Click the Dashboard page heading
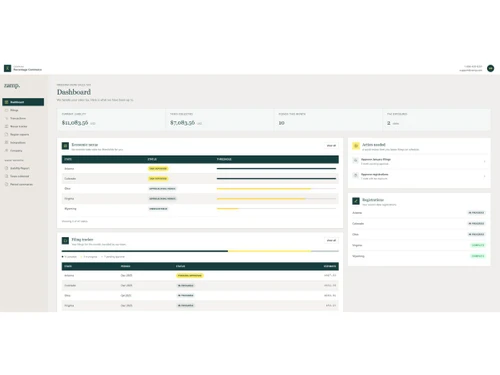The width and height of the screenshot is (500, 375). click(x=74, y=92)
